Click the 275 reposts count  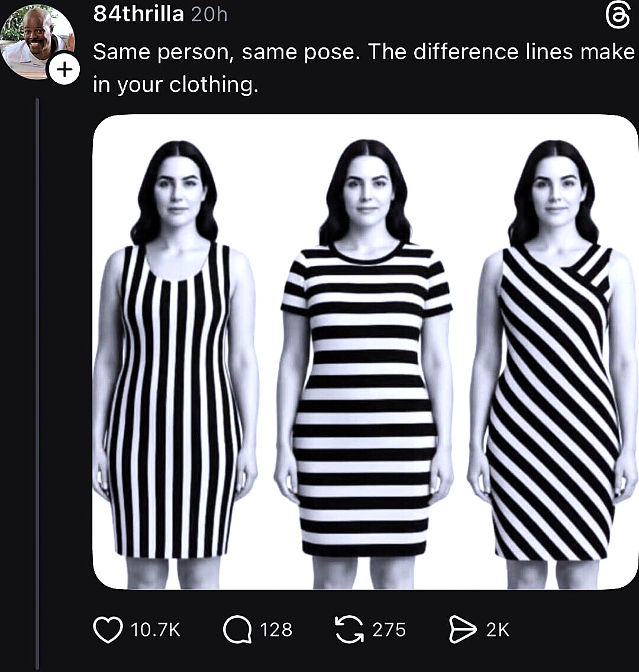pos(389,629)
